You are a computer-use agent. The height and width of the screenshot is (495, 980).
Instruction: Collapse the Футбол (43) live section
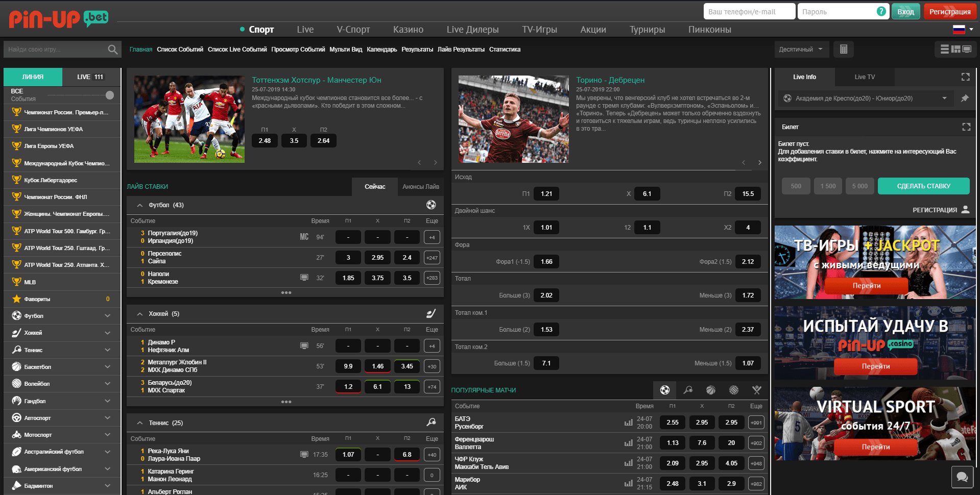click(139, 205)
